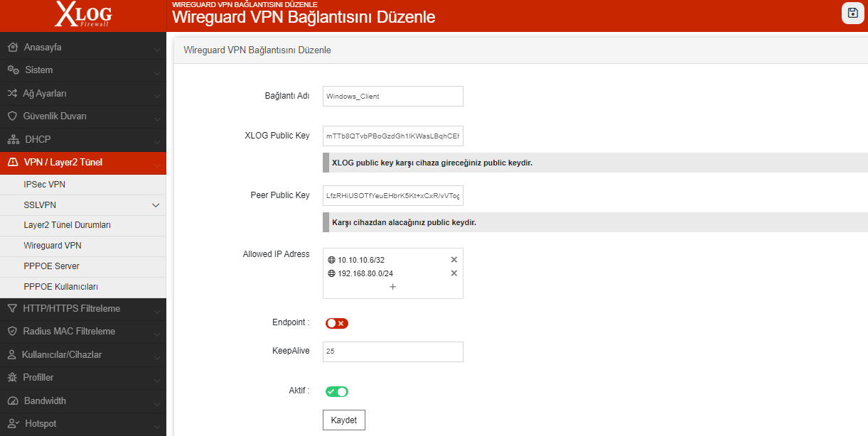Click globe icon beside 10.10.10.6/32
The height and width of the screenshot is (436, 868).
tap(331, 260)
